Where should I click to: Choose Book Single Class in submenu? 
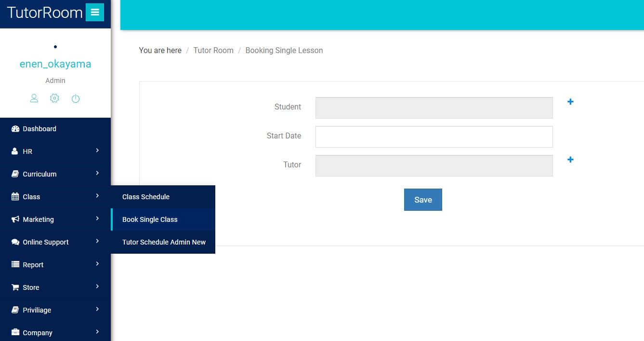[150, 219]
